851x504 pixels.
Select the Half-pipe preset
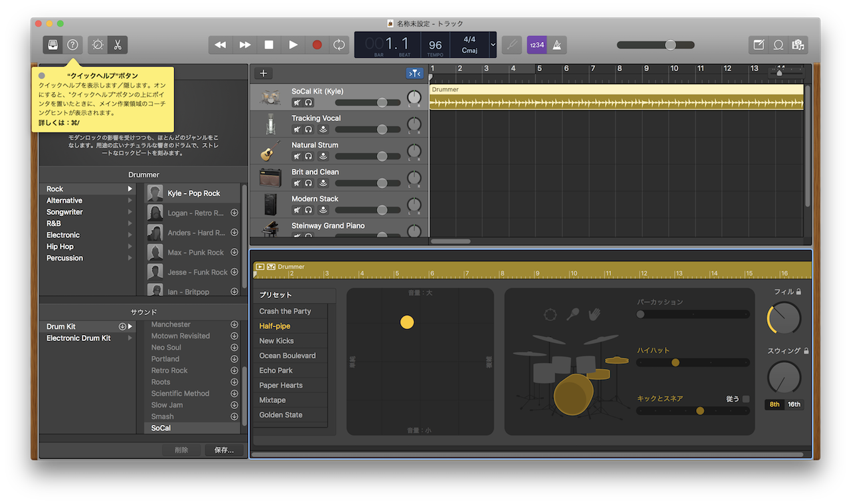(x=290, y=326)
